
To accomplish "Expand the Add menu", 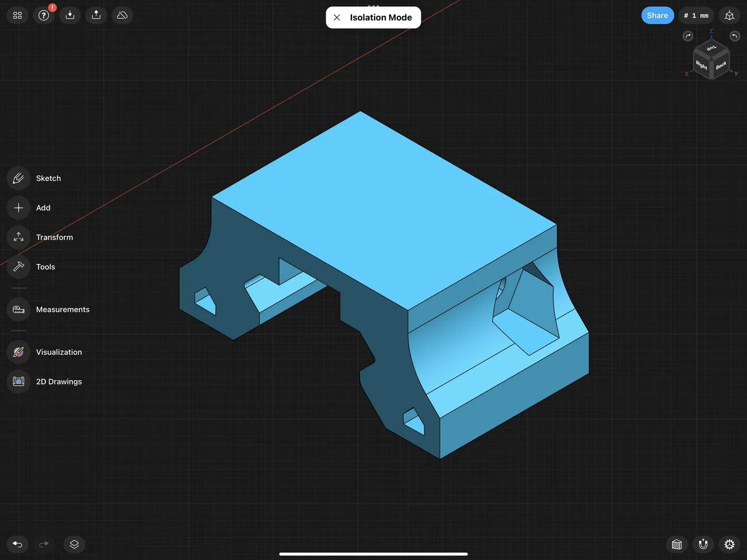I will click(19, 208).
